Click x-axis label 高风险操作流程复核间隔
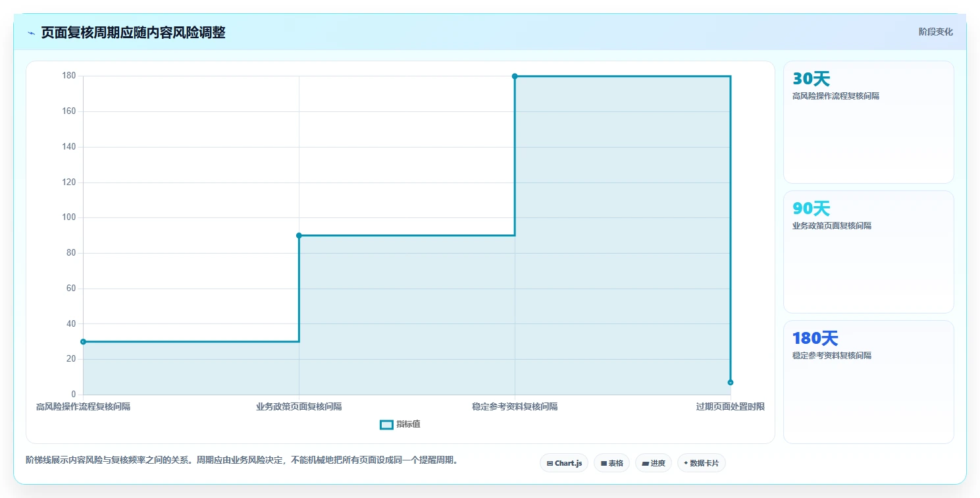The height and width of the screenshot is (498, 980). (83, 406)
